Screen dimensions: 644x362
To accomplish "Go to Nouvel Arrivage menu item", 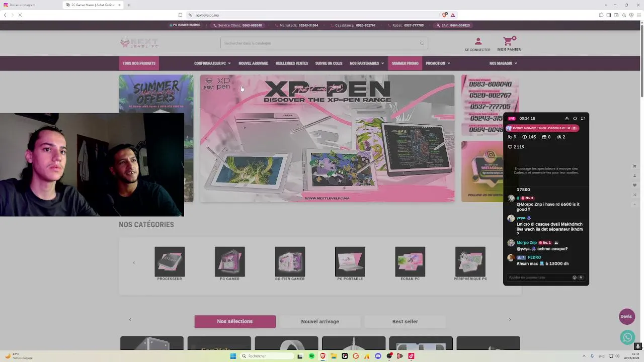I will click(253, 63).
